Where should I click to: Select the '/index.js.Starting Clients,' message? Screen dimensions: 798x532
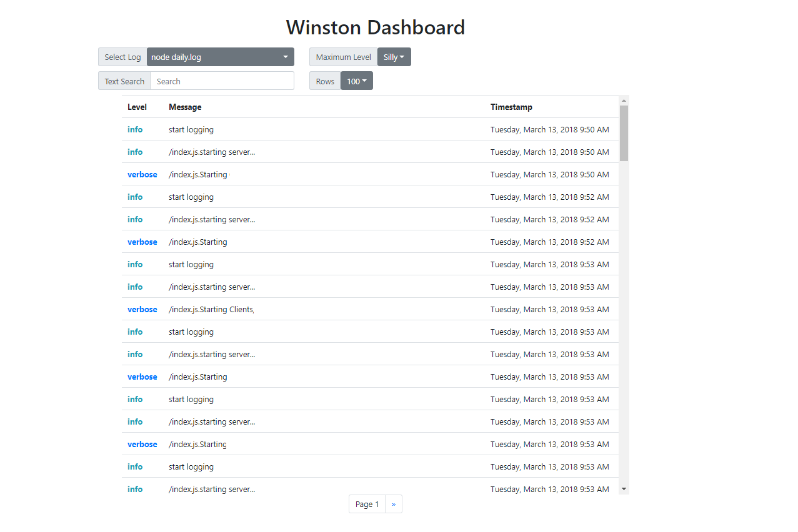211,309
